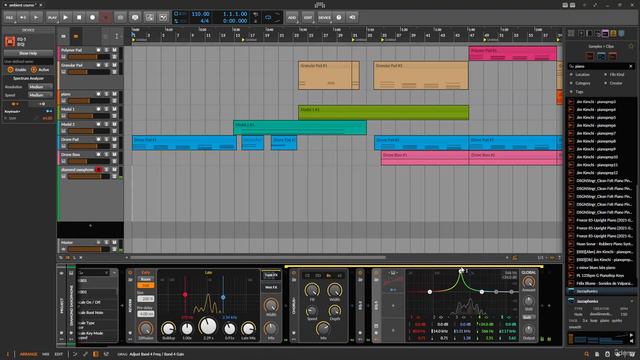640x360 pixels.
Task: Mark browser result as favorite star
Action: [x=632, y=46]
